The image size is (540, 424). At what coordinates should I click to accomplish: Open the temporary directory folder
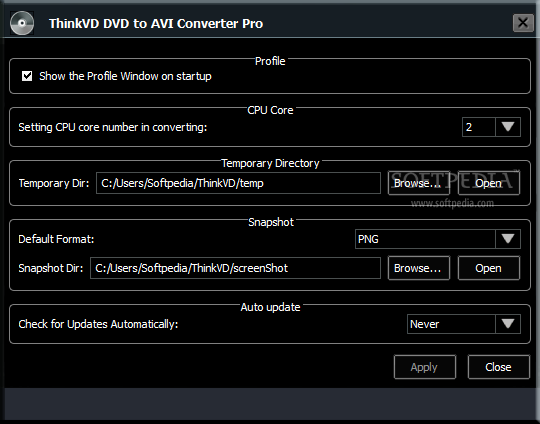tap(488, 183)
